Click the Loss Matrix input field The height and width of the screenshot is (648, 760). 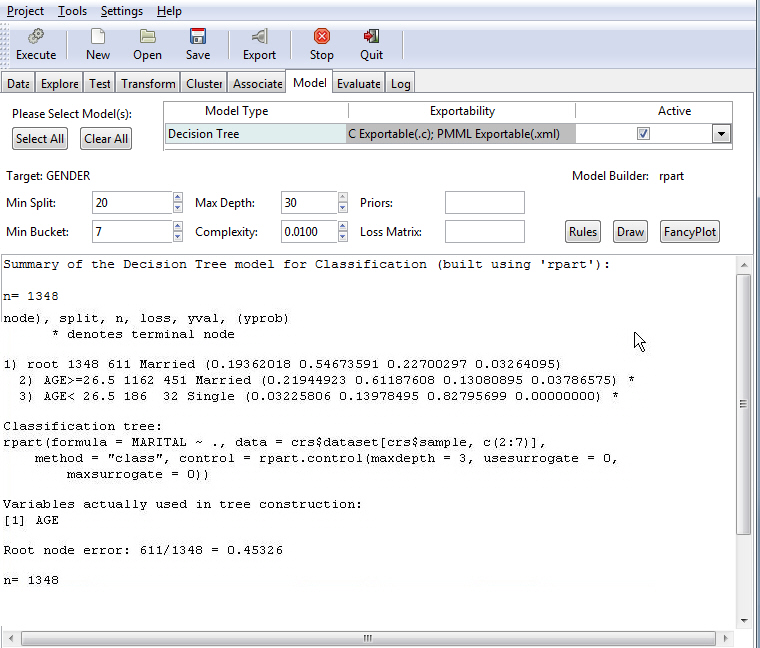tap(485, 232)
